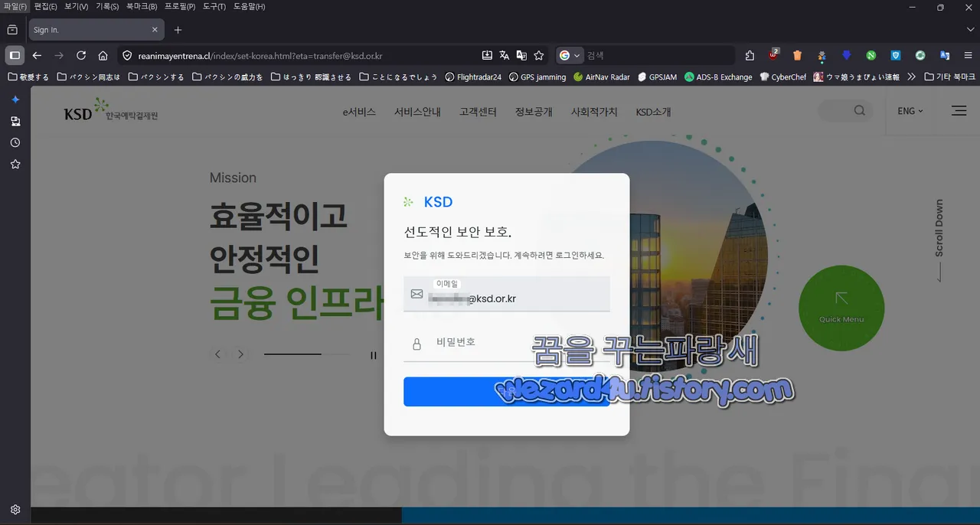Viewport: 980px width, 525px height.
Task: Expand the ENG language dropdown
Action: [910, 111]
